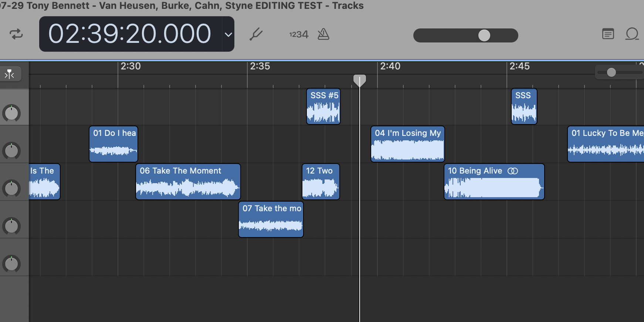The image size is (644, 322).
Task: Click the tuner fork icon
Action: tap(256, 34)
